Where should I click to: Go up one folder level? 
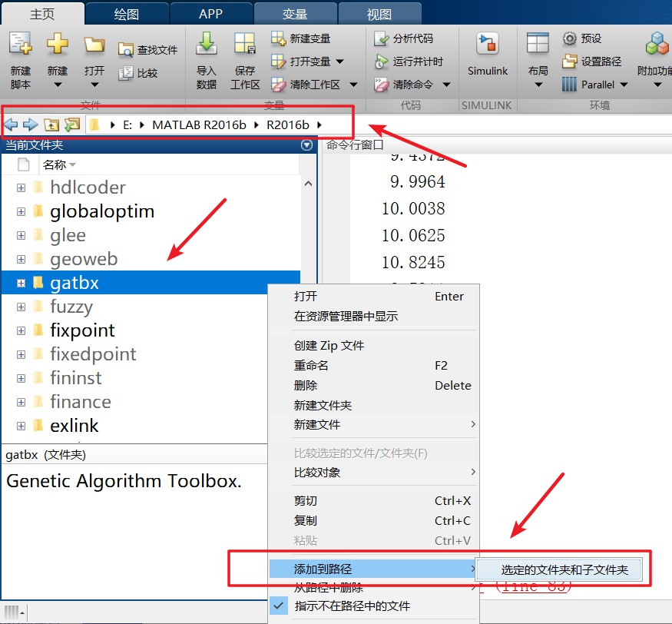point(51,124)
